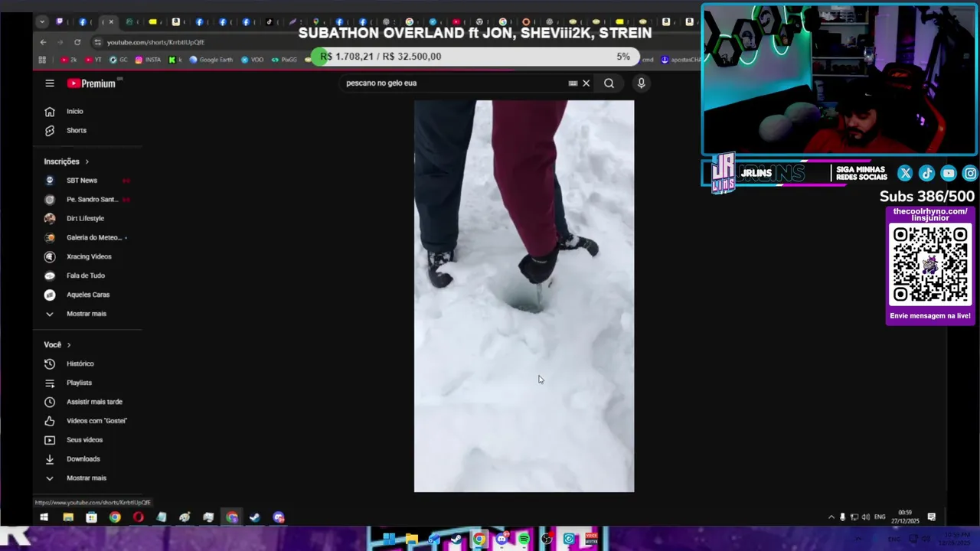This screenshot has height=551, width=980.
Task: Start voice search with microphone icon
Action: pos(642,83)
